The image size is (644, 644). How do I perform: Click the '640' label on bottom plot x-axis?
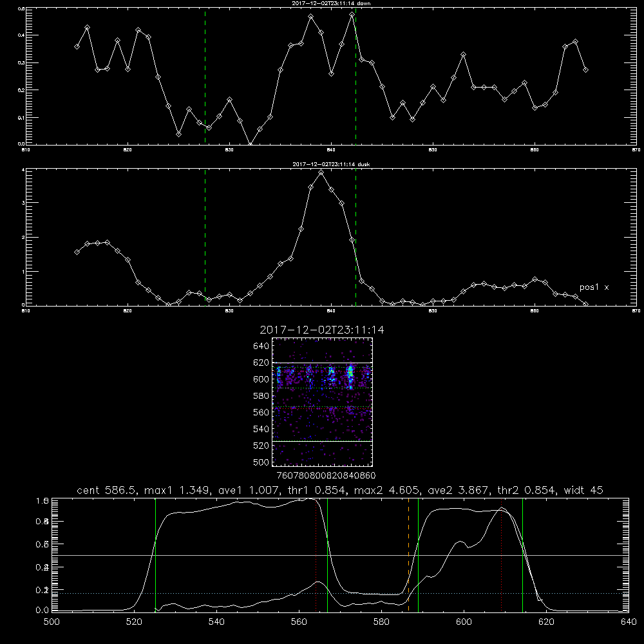[629, 621]
